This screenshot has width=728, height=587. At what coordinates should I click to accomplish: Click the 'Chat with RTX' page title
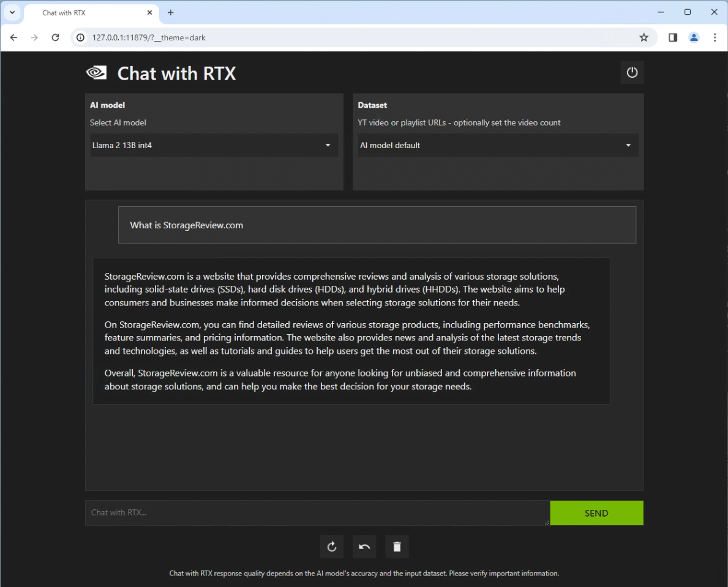[x=176, y=73]
